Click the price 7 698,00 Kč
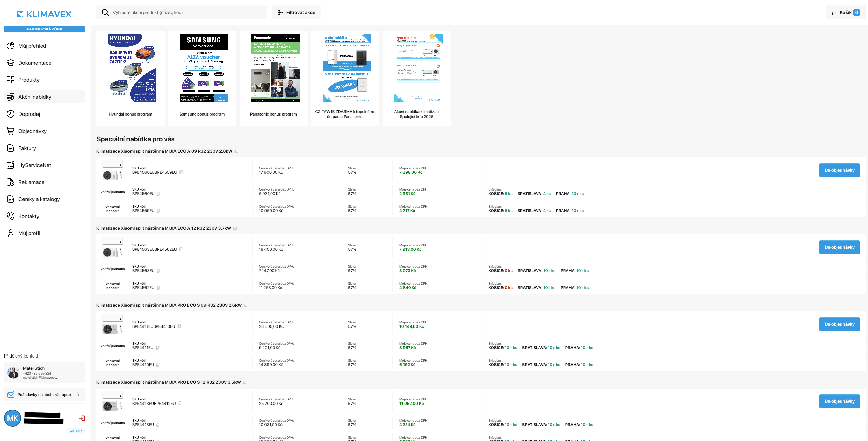 411,172
